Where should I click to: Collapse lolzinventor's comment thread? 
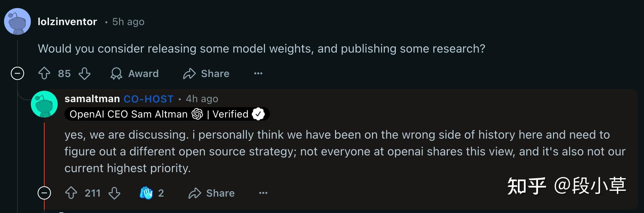pyautogui.click(x=17, y=73)
